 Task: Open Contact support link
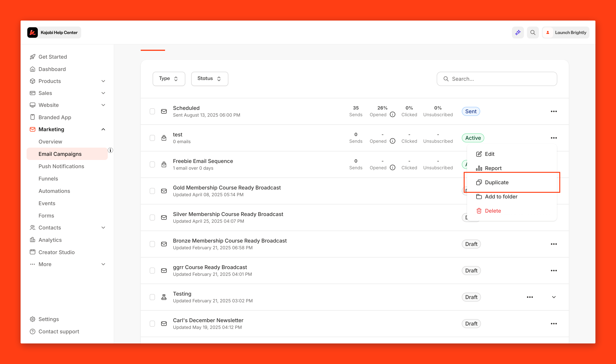click(59, 331)
